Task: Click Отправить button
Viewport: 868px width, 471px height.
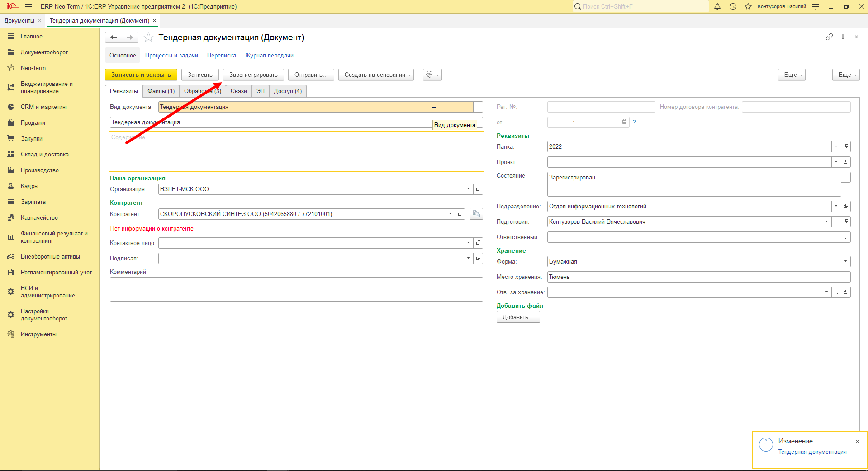Action: [311, 75]
